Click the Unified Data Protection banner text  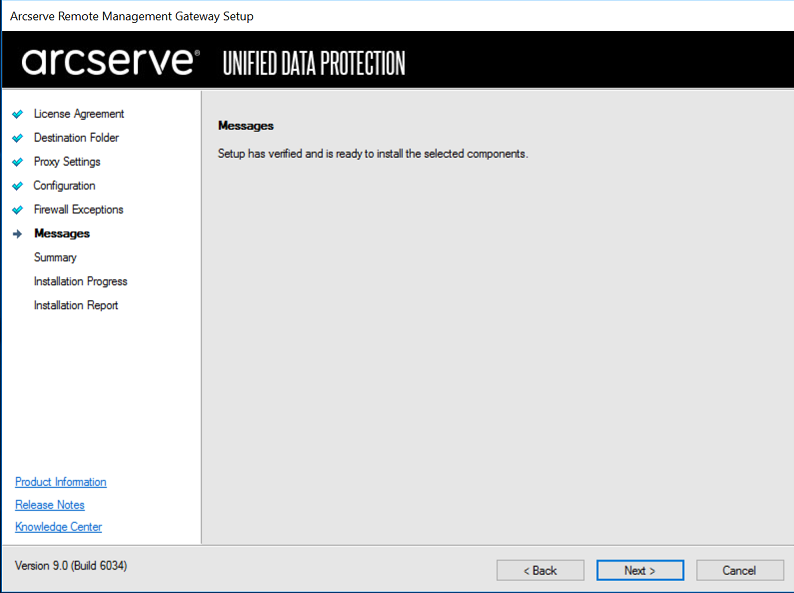tap(314, 63)
